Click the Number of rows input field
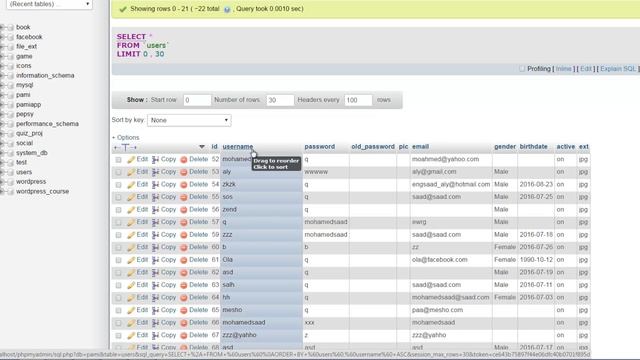Screen dimensions: 640x360 (x=280, y=100)
